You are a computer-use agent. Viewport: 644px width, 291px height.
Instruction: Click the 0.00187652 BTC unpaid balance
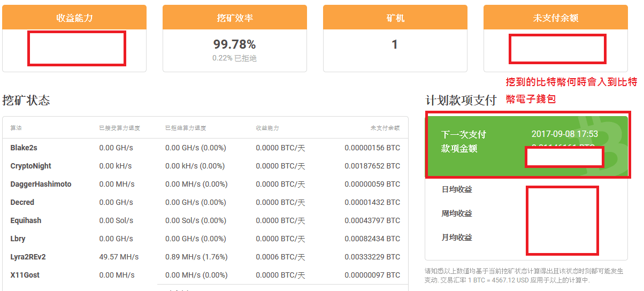(372, 166)
